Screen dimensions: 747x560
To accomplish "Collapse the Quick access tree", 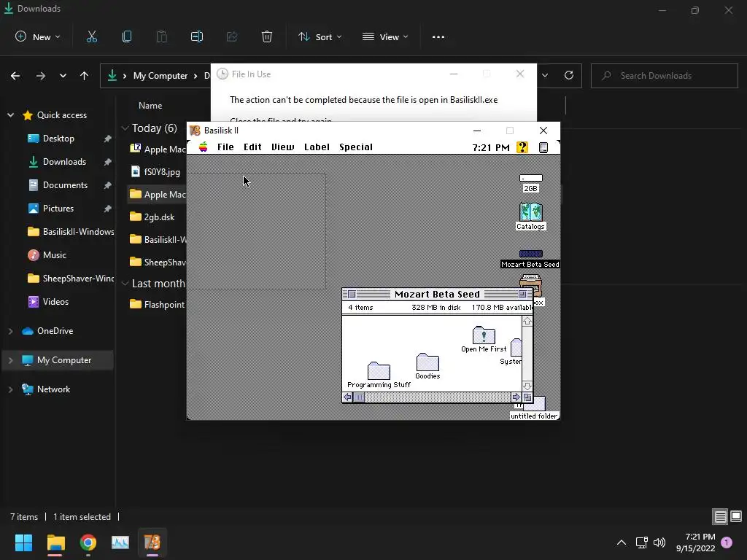I will click(x=10, y=114).
